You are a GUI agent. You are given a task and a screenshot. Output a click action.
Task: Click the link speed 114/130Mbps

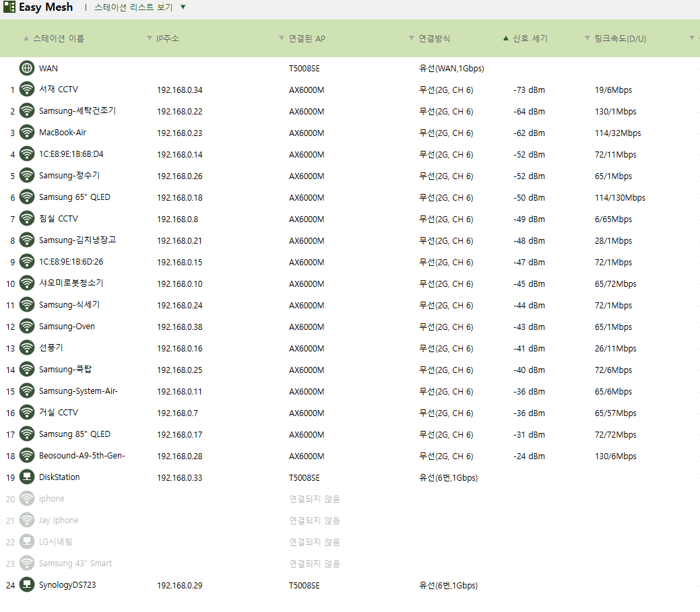(620, 198)
